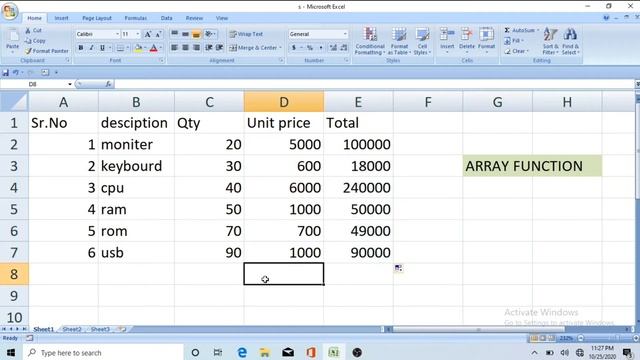Click the Insert Function fx button
This screenshot has height=360, width=640.
click(x=108, y=84)
